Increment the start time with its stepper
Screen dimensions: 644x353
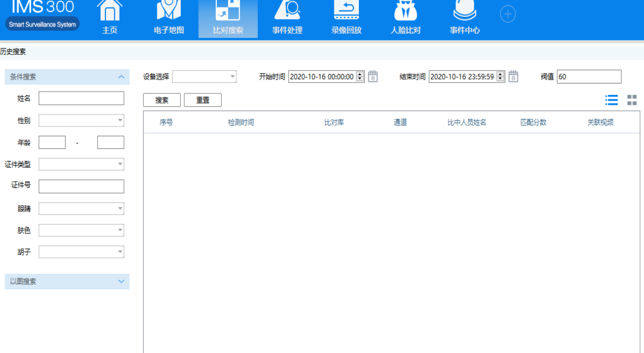click(359, 74)
